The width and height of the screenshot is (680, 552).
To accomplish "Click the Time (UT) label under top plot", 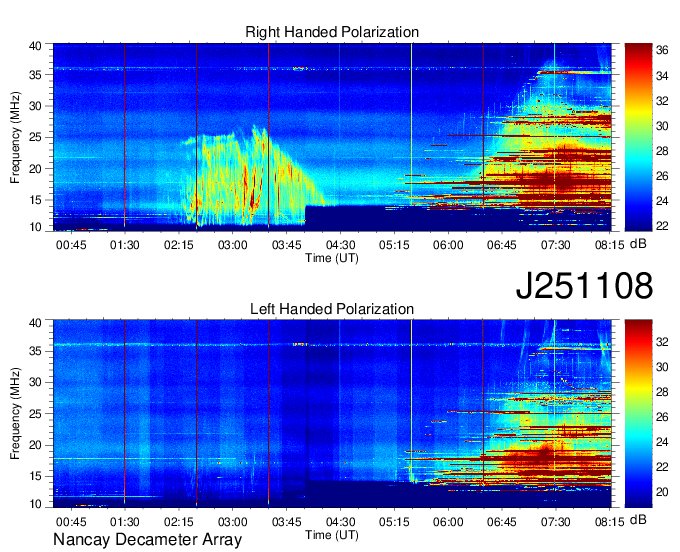I will [x=332, y=257].
